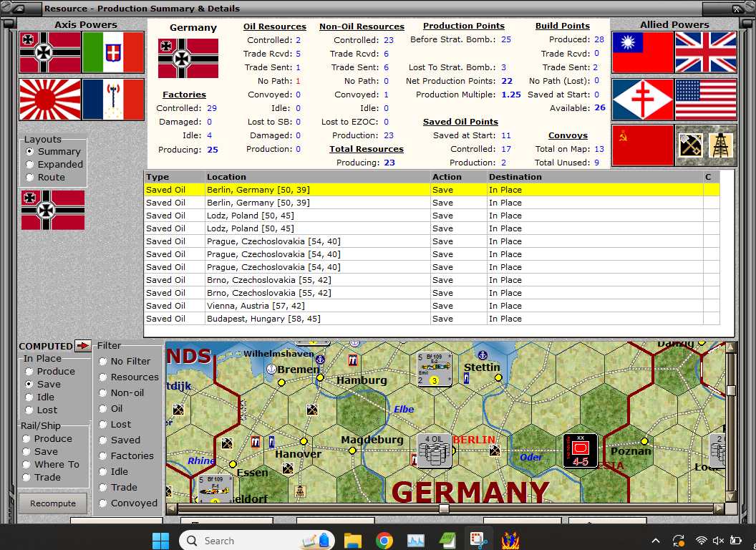Click the volume muted tray icon
Screen dimensions: 756x550
click(x=718, y=541)
